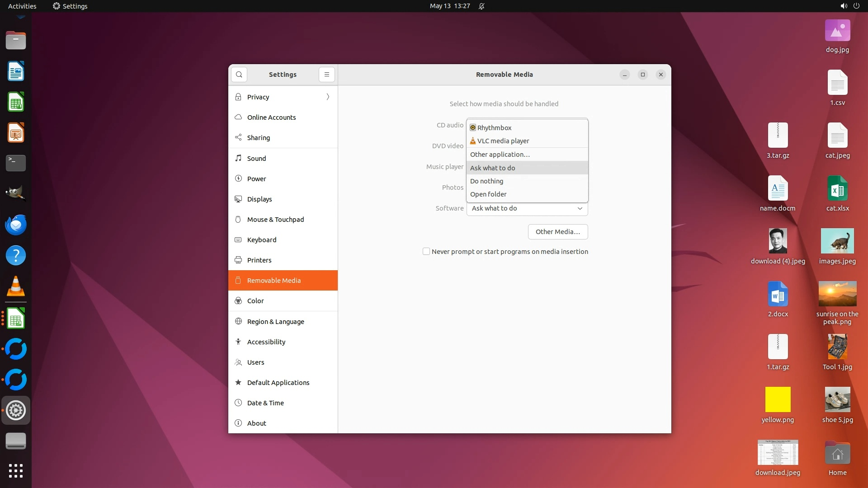Choose VLC media player from list
The image size is (868, 488).
tap(503, 141)
